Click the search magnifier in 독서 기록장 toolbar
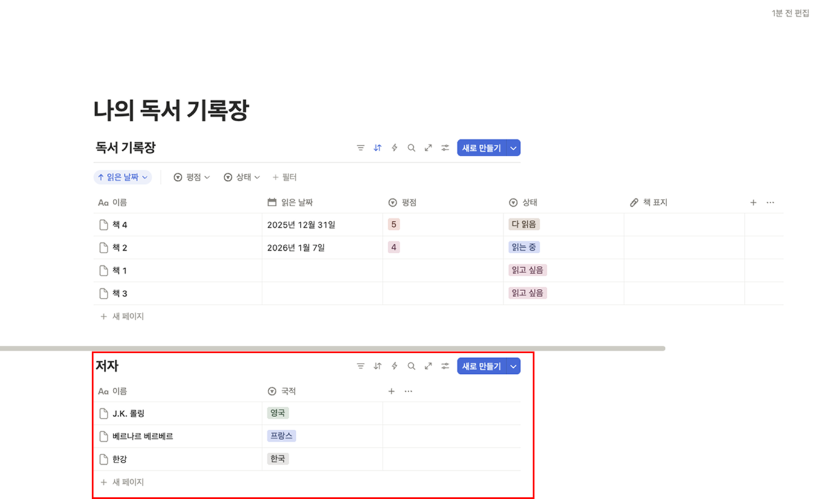This screenshot has width=818, height=504. coord(411,147)
